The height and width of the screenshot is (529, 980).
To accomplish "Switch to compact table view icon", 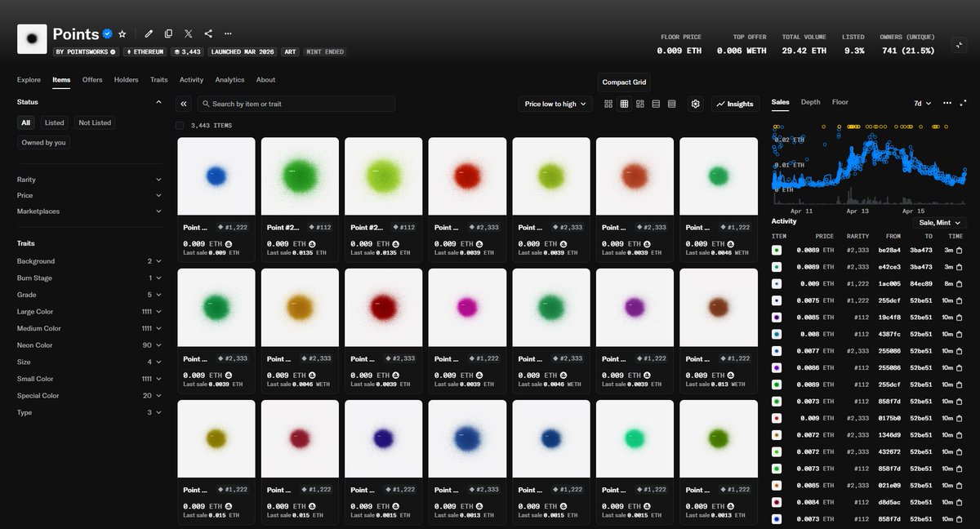I will click(671, 104).
